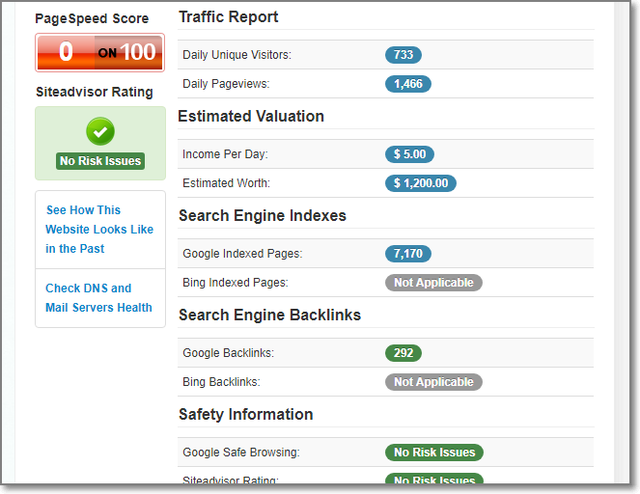Open 'See How This Website Looks Like in the Past'
The image size is (640, 494).
click(x=99, y=229)
